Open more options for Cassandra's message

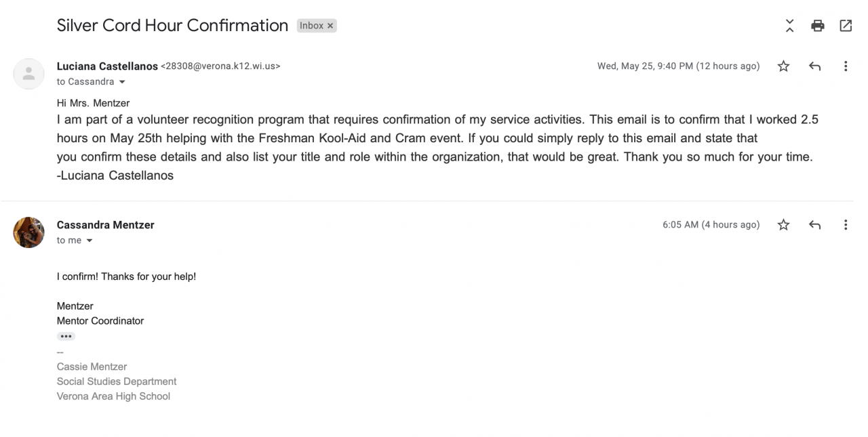pos(846,225)
